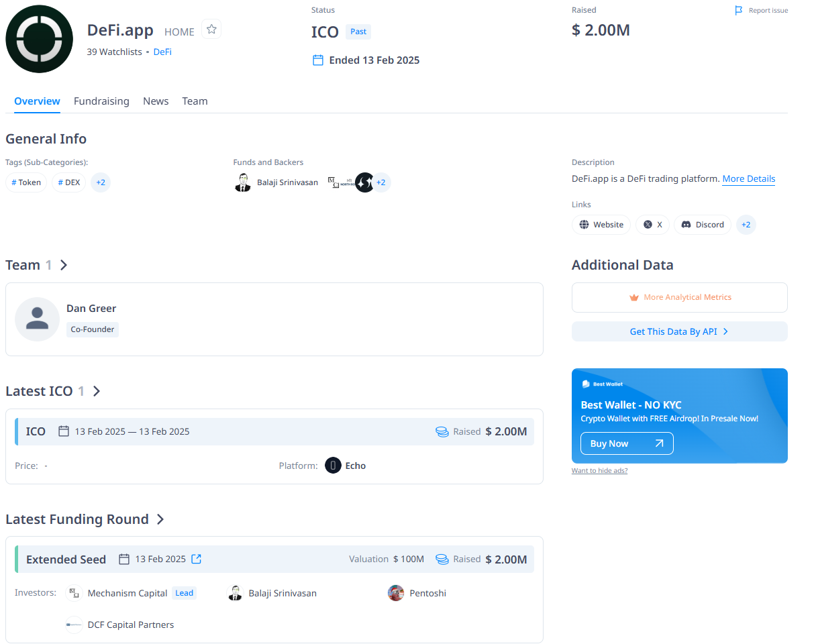Open external link icon beside Extended Seed date
The width and height of the screenshot is (816, 644).
point(197,559)
